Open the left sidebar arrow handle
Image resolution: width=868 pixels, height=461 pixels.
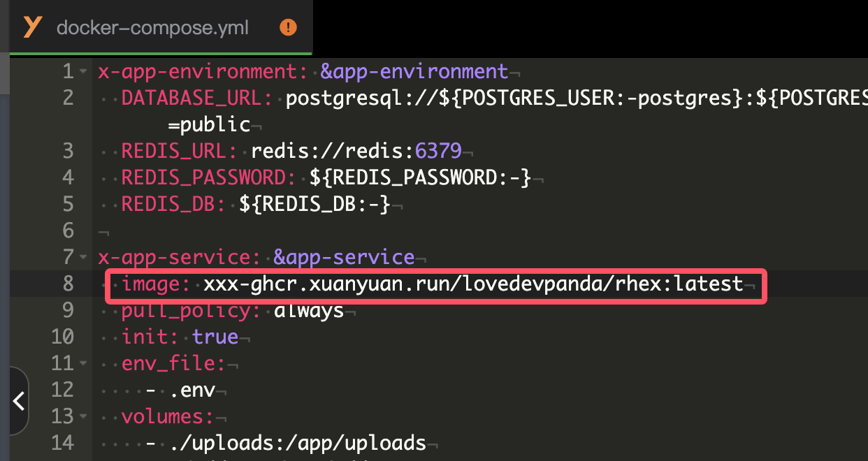coord(19,401)
